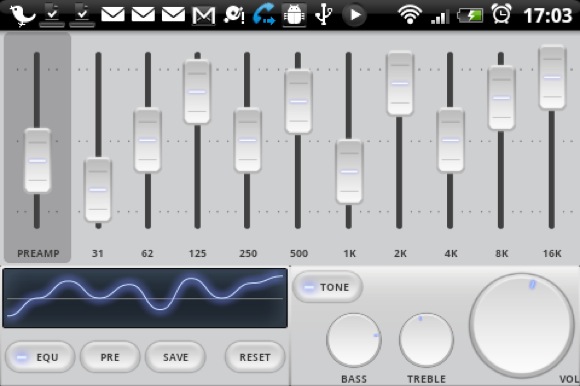The image size is (580, 386).
Task: Tap the 31 frequency label
Action: (98, 254)
